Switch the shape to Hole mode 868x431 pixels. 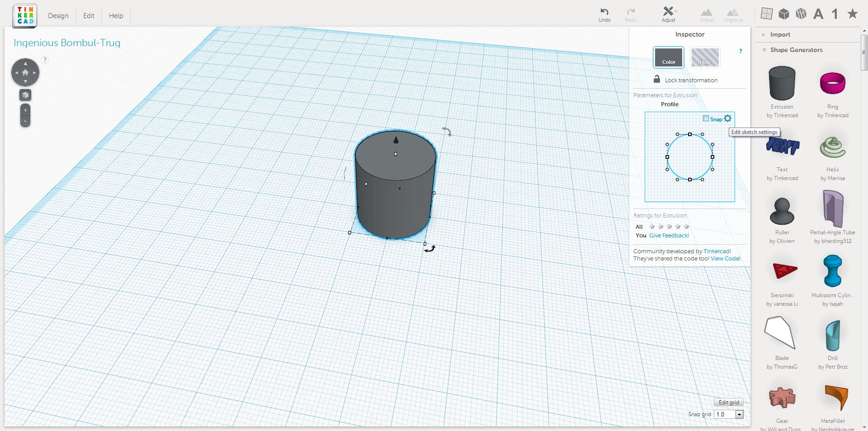(705, 57)
